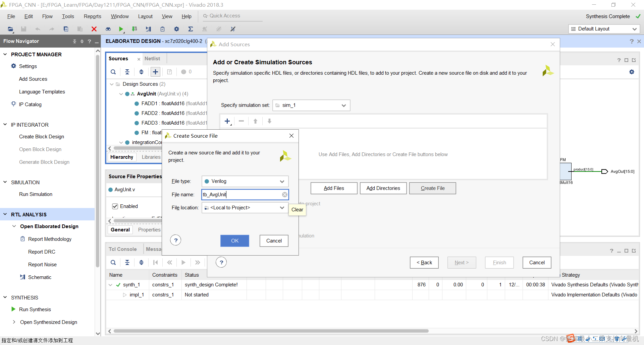Image resolution: width=644 pixels, height=345 pixels.
Task: Click search icon in the Tcl Console panel
Action: 113,263
